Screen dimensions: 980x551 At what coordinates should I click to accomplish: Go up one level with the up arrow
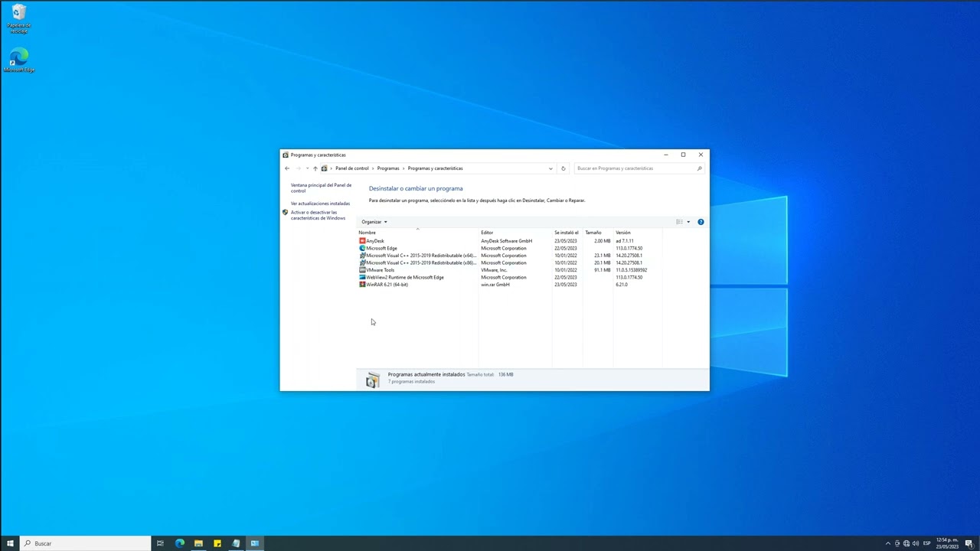click(315, 168)
